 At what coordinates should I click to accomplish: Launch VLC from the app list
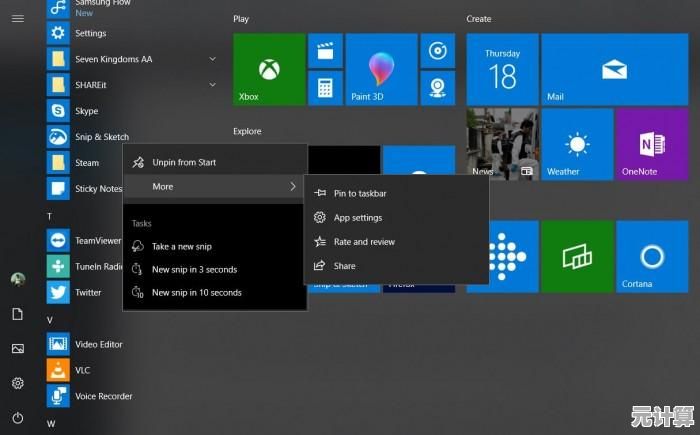82,370
